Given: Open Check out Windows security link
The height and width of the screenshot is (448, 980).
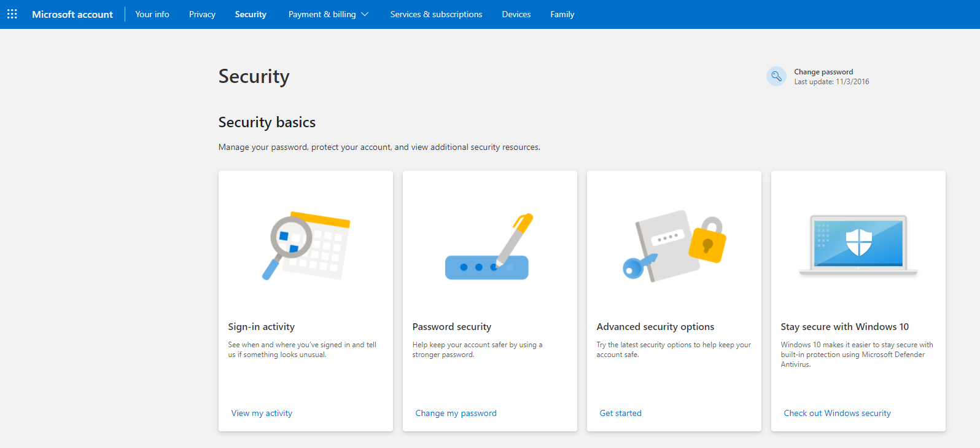Looking at the screenshot, I should click(x=837, y=413).
